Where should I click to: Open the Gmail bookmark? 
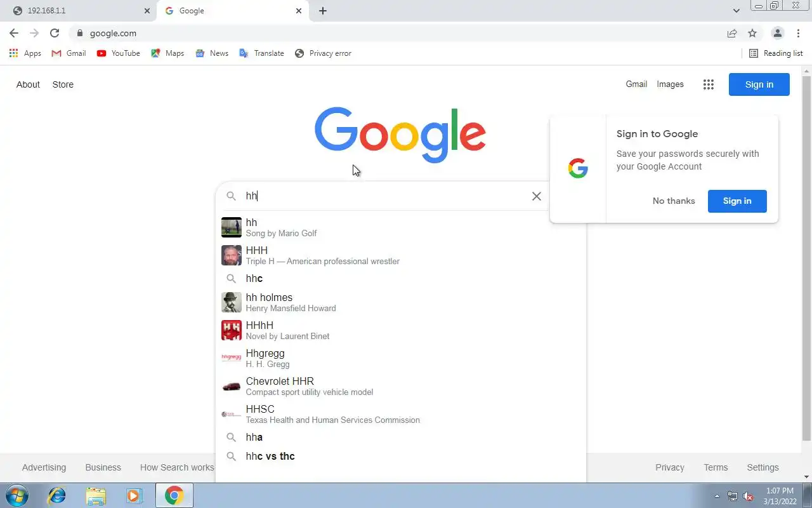pyautogui.click(x=69, y=53)
